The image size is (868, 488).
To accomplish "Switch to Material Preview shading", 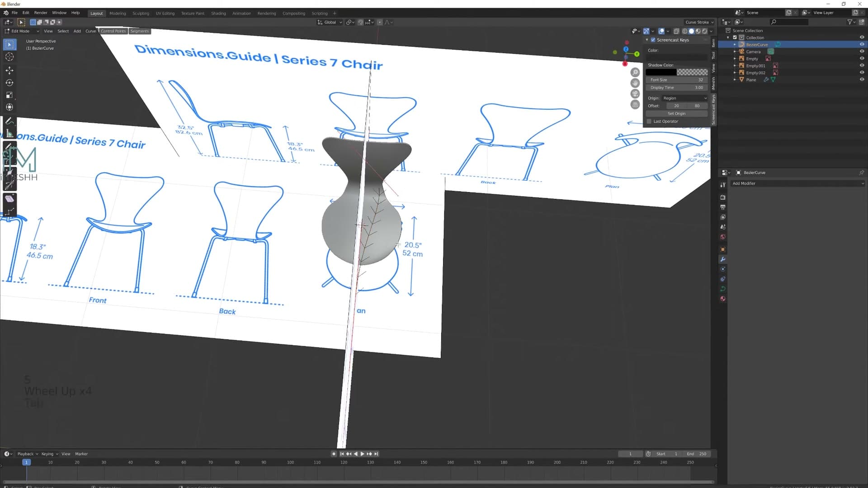I will coord(698,31).
